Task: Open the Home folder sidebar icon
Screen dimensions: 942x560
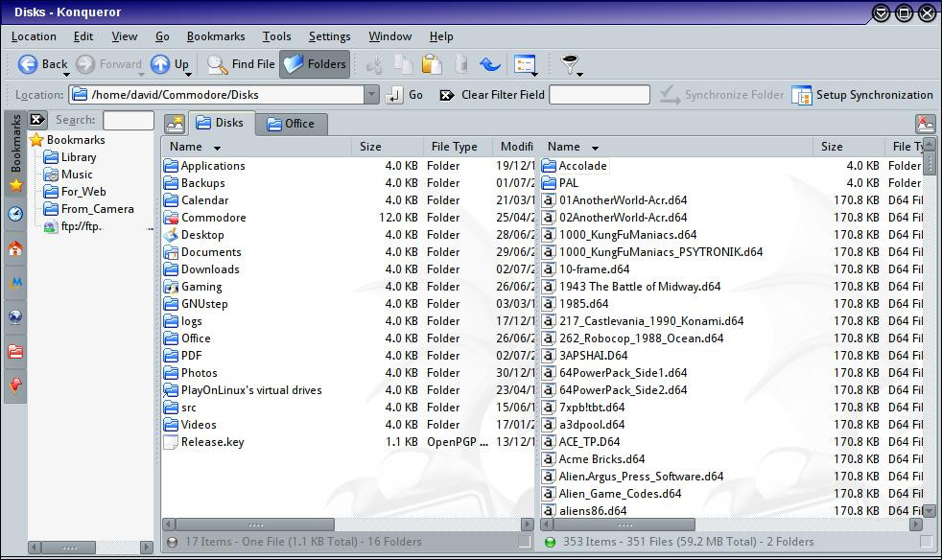Action: click(15, 248)
